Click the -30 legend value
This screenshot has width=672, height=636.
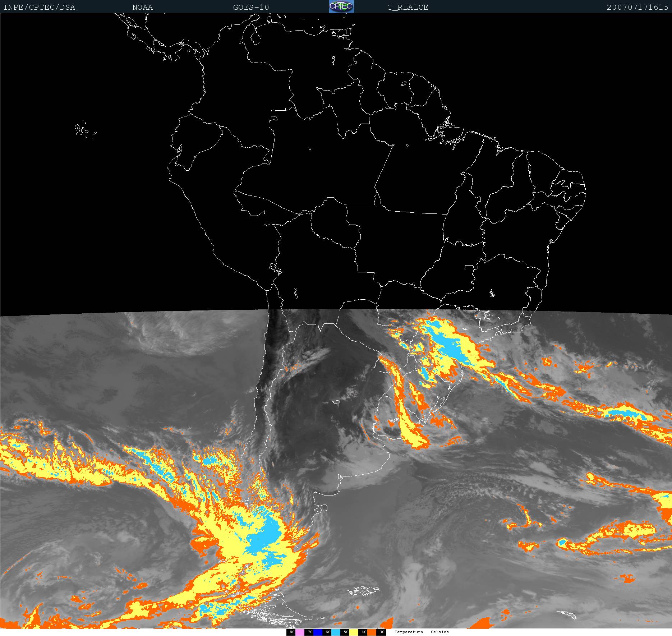[x=381, y=632]
